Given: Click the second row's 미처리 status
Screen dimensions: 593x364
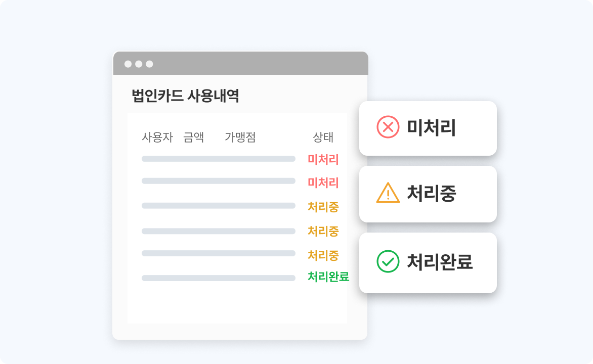Looking at the screenshot, I should (x=323, y=183).
